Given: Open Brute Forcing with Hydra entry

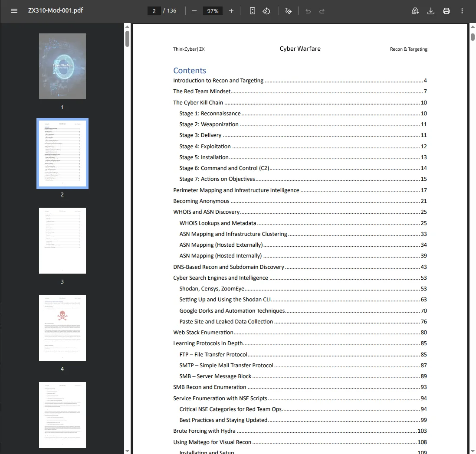Looking at the screenshot, I should click(300, 431).
